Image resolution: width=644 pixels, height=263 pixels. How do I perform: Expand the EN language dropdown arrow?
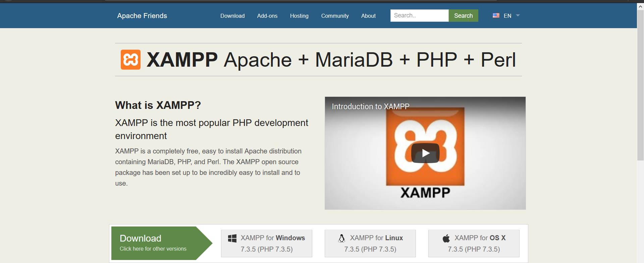click(x=518, y=15)
